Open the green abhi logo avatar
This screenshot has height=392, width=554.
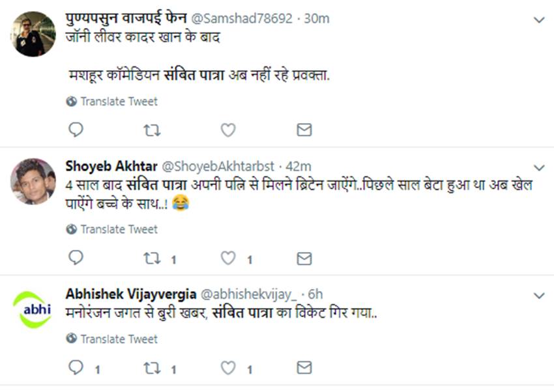pos(33,310)
